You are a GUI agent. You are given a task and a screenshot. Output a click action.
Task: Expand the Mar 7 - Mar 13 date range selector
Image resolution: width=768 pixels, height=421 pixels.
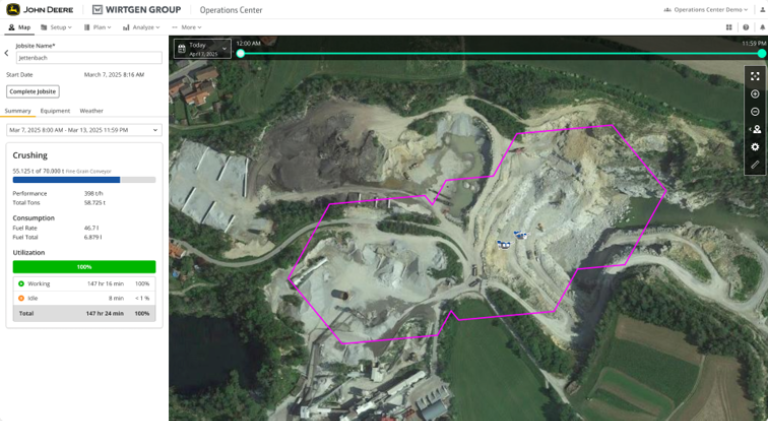coord(84,130)
